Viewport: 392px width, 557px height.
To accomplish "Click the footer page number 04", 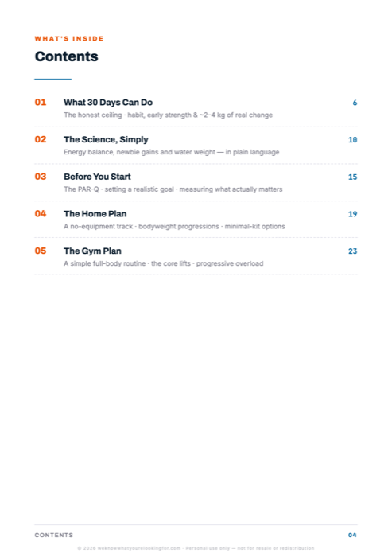I will pyautogui.click(x=352, y=535).
